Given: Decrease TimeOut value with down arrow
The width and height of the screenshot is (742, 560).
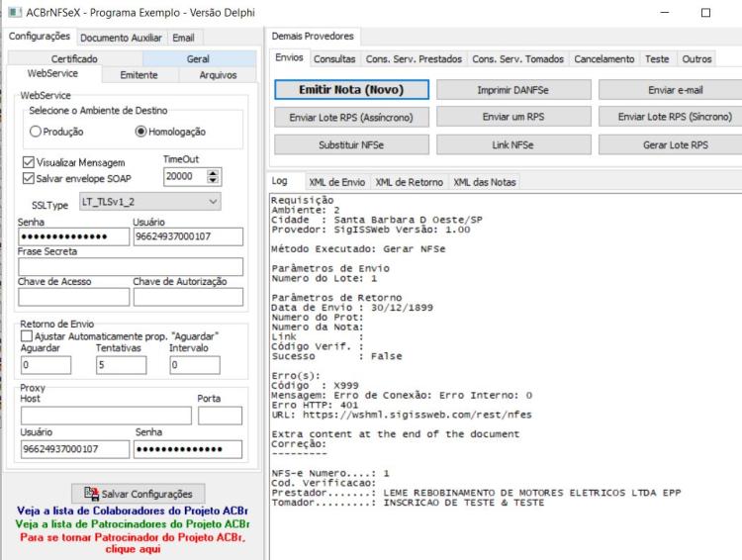Looking at the screenshot, I should [x=213, y=180].
